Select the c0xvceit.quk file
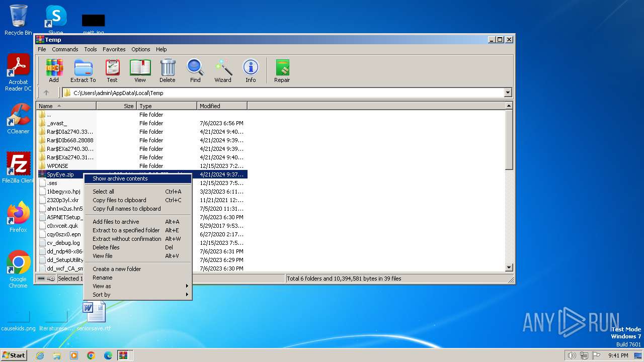 tap(62, 226)
